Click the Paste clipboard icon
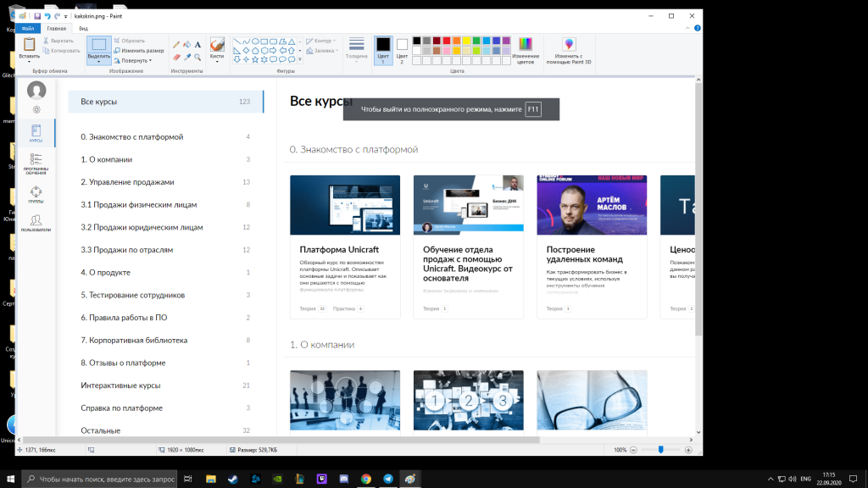 (29, 44)
